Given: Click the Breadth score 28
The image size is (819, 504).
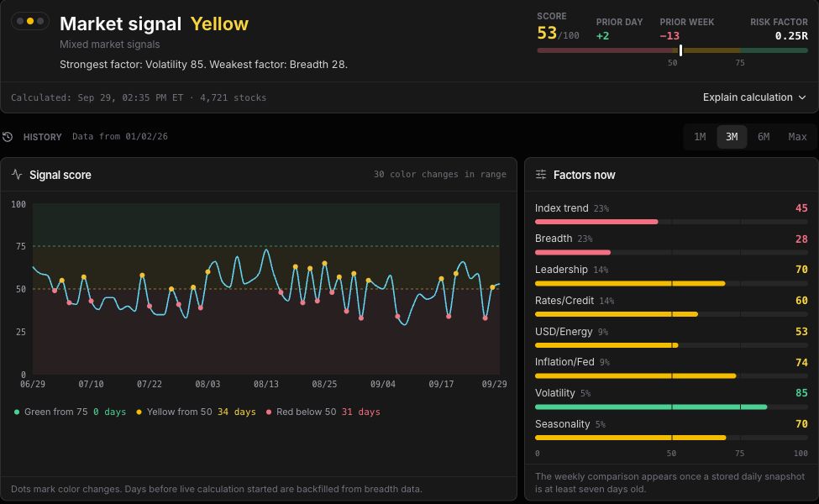Looking at the screenshot, I should 801,239.
